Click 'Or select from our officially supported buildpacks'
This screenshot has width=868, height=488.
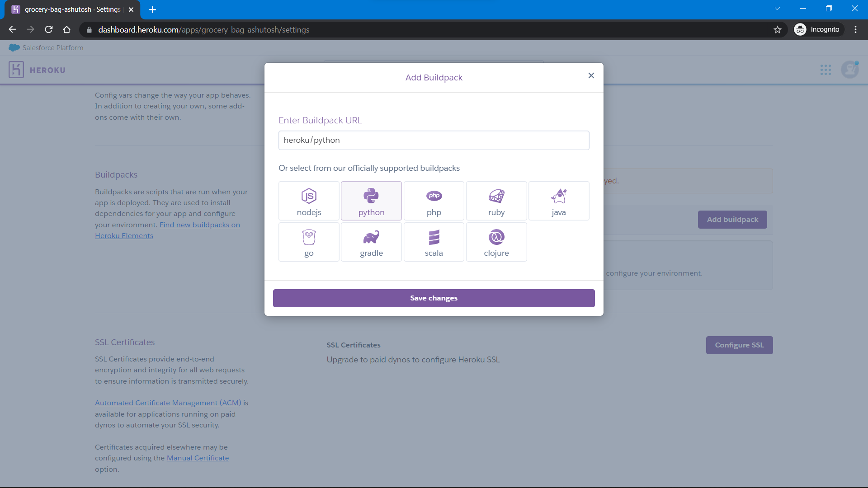click(369, 168)
